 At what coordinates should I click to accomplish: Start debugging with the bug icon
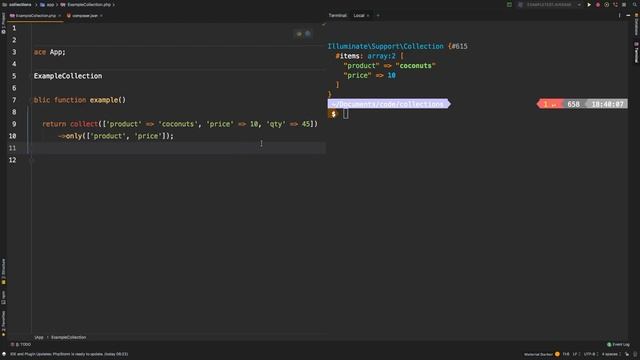(598, 4)
